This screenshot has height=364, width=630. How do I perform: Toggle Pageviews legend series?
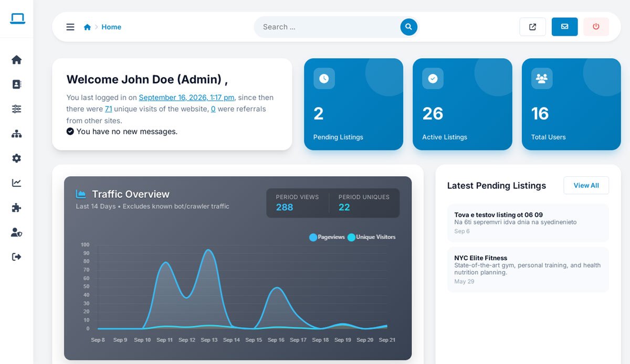327,237
